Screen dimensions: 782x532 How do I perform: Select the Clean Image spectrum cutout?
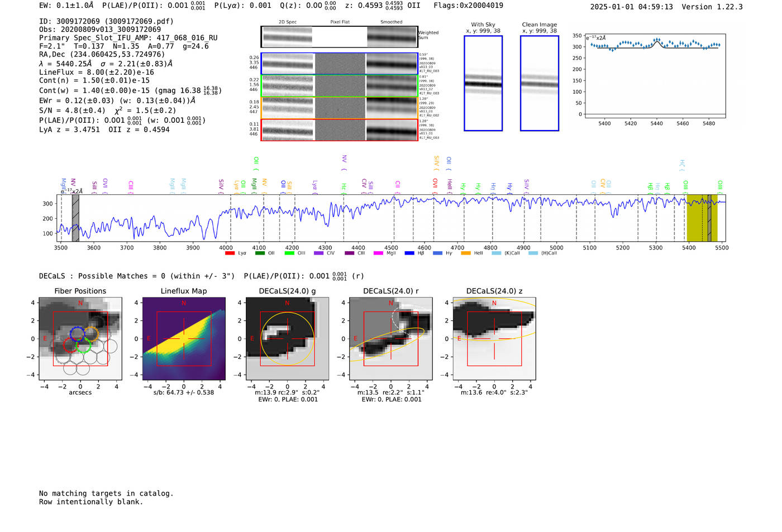[540, 83]
